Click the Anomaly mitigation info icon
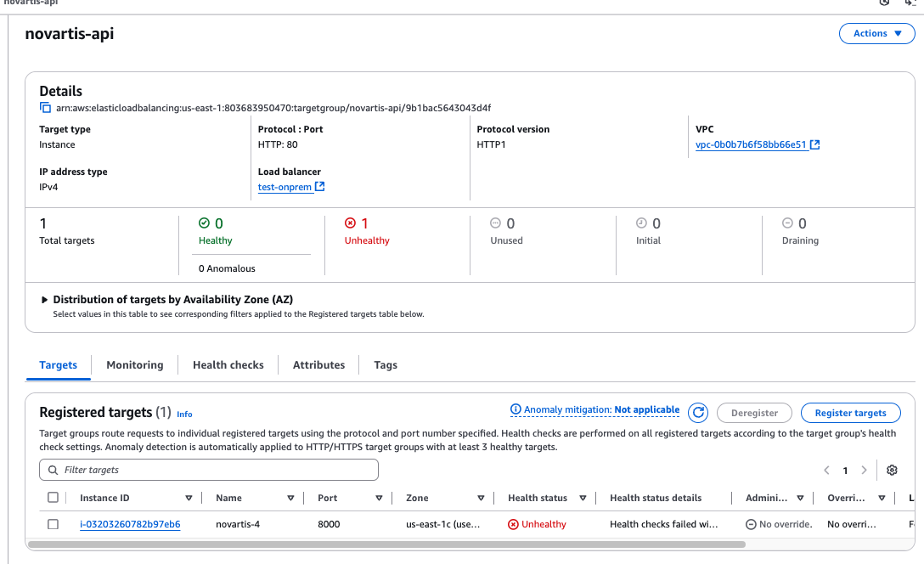This screenshot has width=924, height=564. [x=516, y=409]
